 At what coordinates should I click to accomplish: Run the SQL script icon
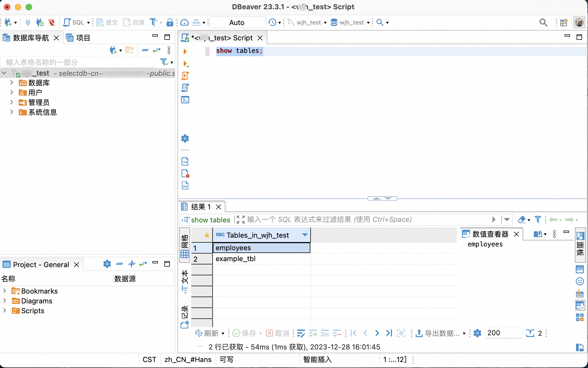185,76
